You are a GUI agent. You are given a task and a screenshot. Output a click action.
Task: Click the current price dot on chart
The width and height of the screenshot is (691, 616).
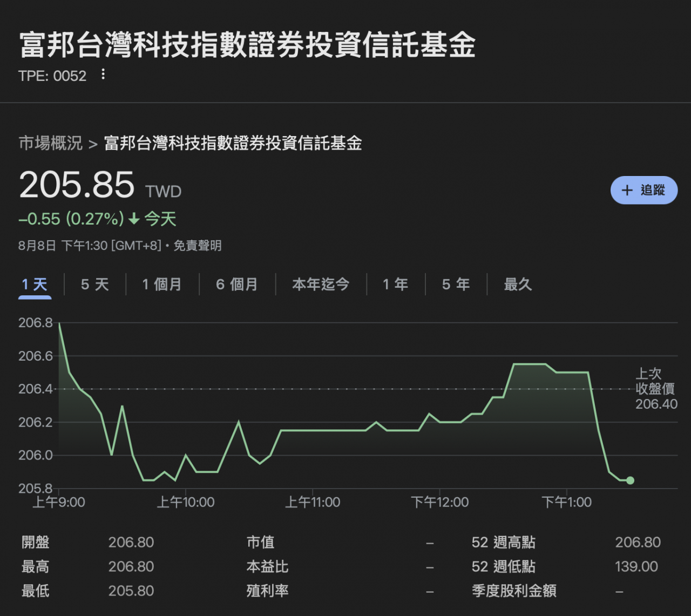pyautogui.click(x=630, y=480)
